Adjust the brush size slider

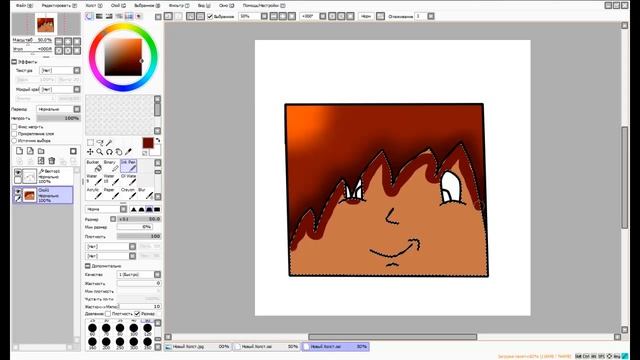pyautogui.click(x=139, y=219)
